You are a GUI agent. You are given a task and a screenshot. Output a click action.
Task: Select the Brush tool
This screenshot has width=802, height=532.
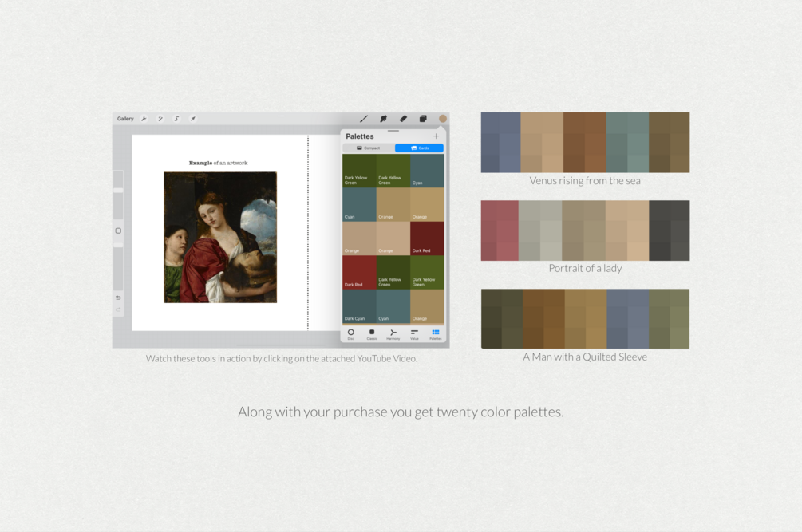coord(364,119)
